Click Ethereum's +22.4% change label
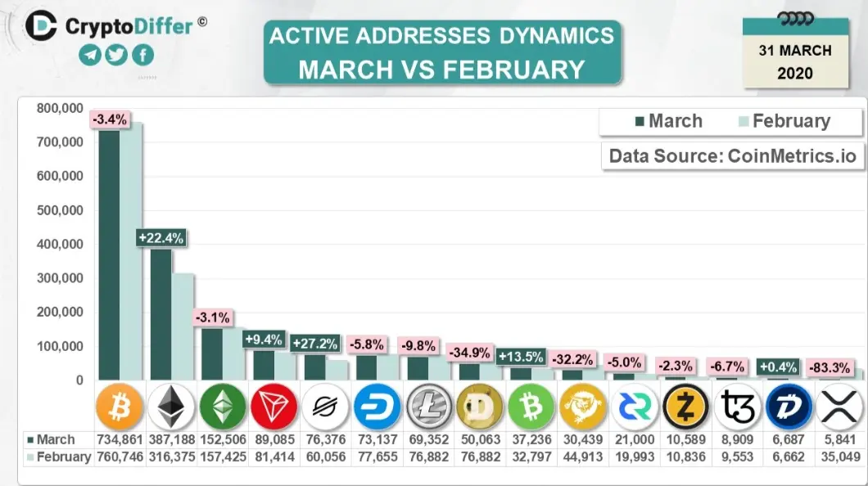Image resolution: width=868 pixels, height=486 pixels. [161, 238]
